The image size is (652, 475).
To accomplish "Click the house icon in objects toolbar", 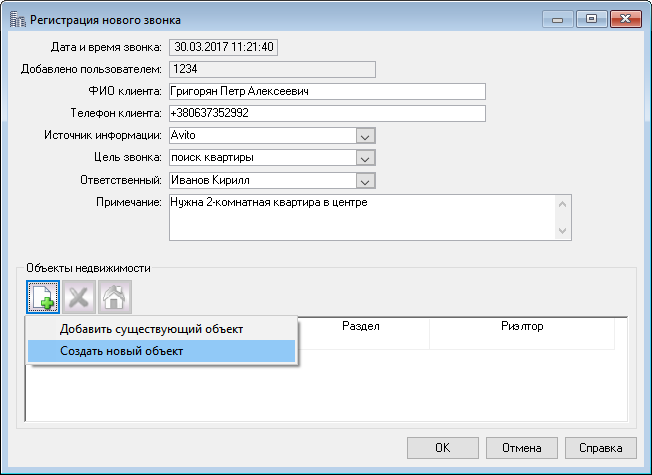I will click(x=115, y=297).
